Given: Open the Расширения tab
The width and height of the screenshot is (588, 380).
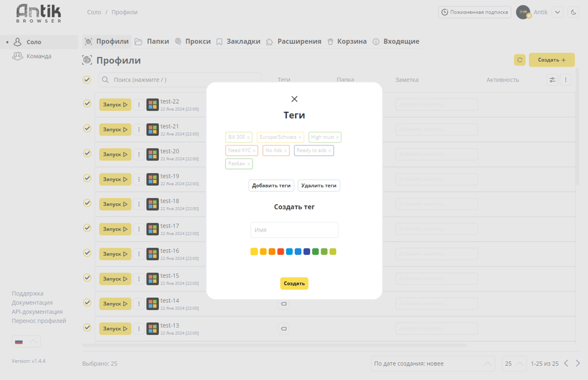Looking at the screenshot, I should [x=294, y=42].
